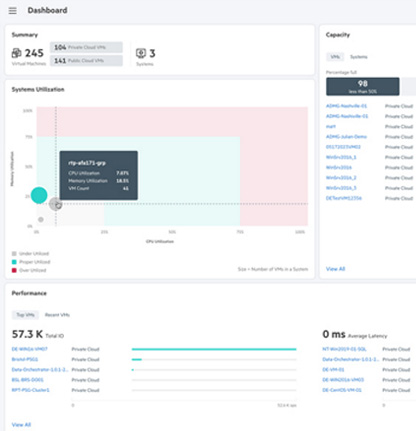Toggle the Under Utilized legend entry

pyautogui.click(x=30, y=254)
